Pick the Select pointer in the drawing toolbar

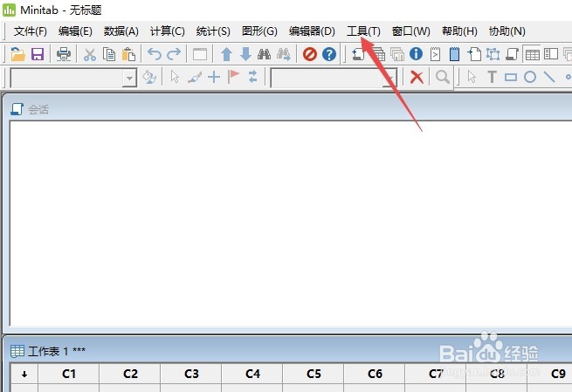(472, 77)
